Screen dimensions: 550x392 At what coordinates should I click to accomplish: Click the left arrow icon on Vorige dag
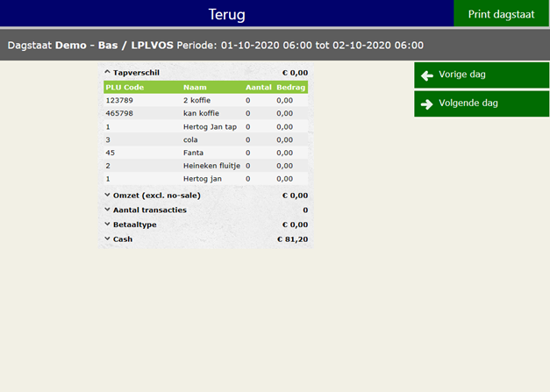tap(427, 75)
